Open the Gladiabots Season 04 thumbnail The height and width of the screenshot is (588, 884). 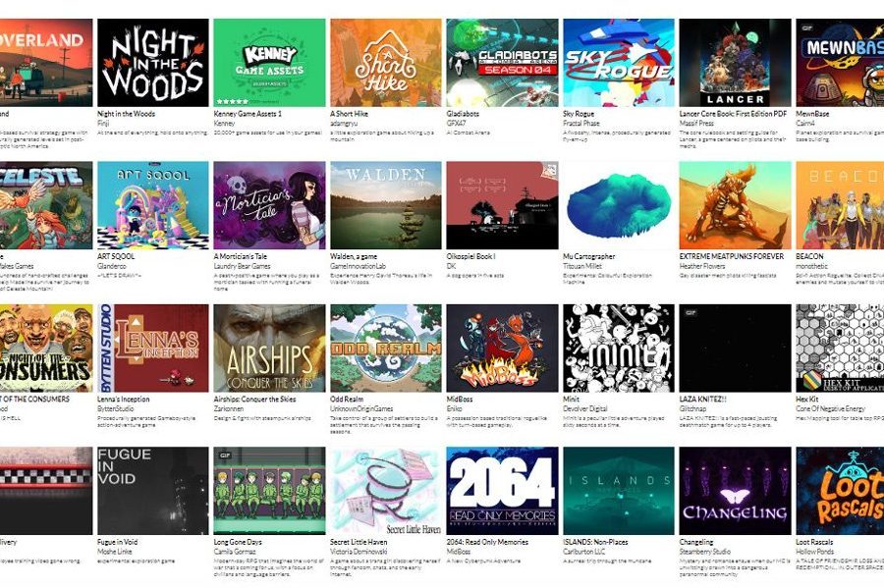click(x=502, y=63)
